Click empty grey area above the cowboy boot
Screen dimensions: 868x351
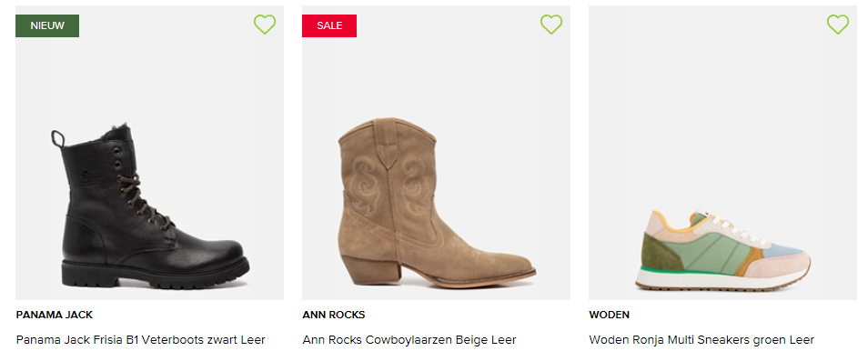[x=436, y=72]
